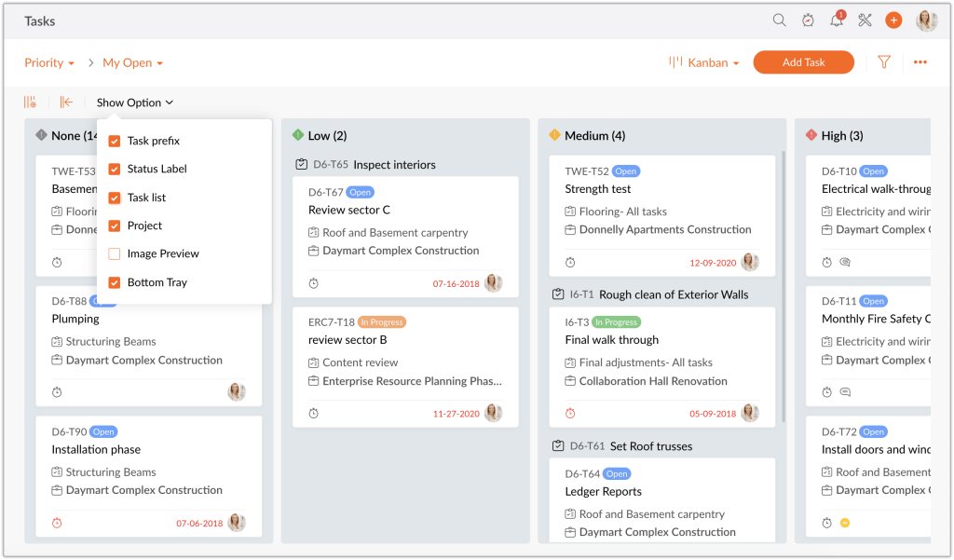
Task: Enable the Image Preview checkbox
Action: pos(115,253)
